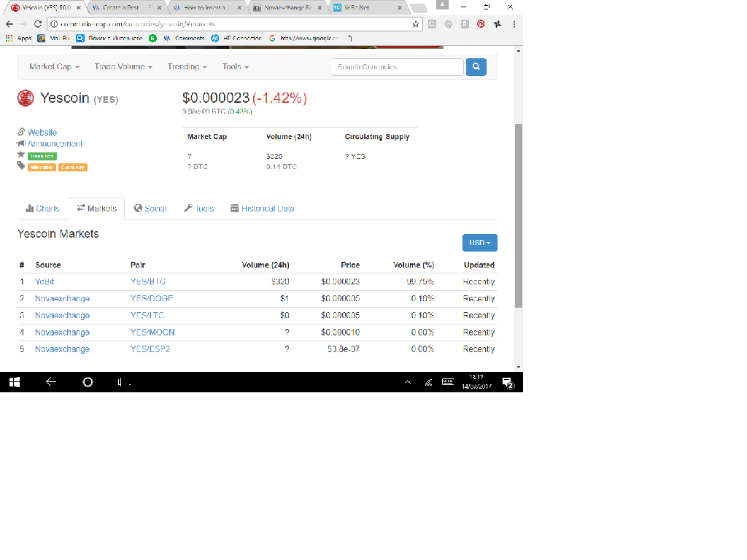Expand the Trending dropdown
The height and width of the screenshot is (560, 747).
pyautogui.click(x=187, y=66)
